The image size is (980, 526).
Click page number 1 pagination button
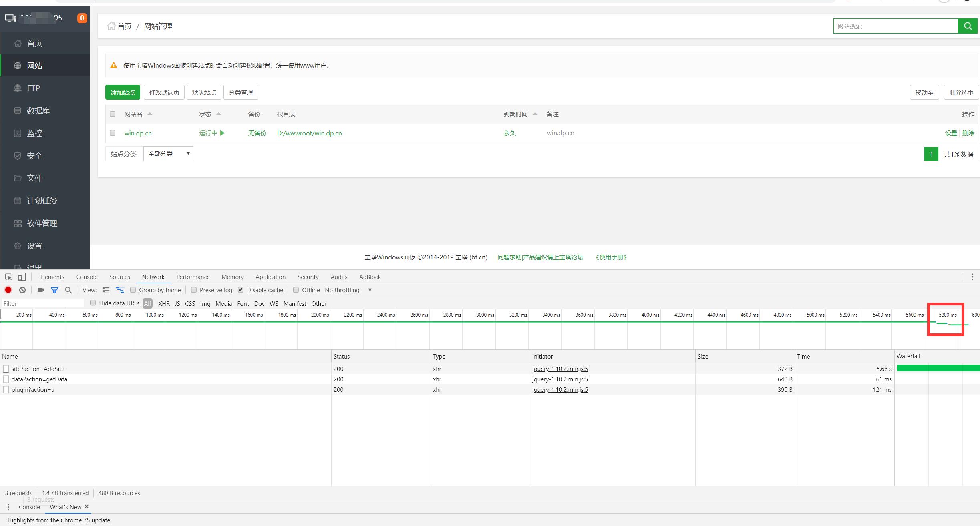coord(931,154)
